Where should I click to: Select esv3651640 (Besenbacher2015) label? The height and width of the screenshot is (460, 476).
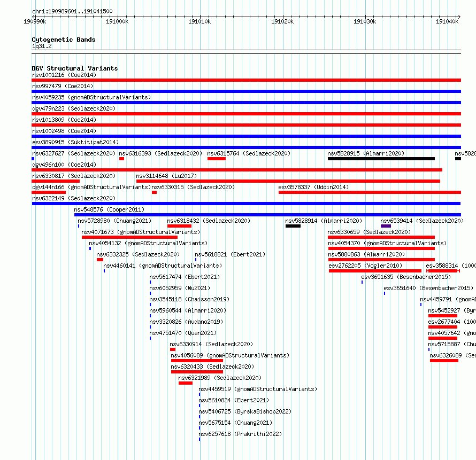point(428,288)
